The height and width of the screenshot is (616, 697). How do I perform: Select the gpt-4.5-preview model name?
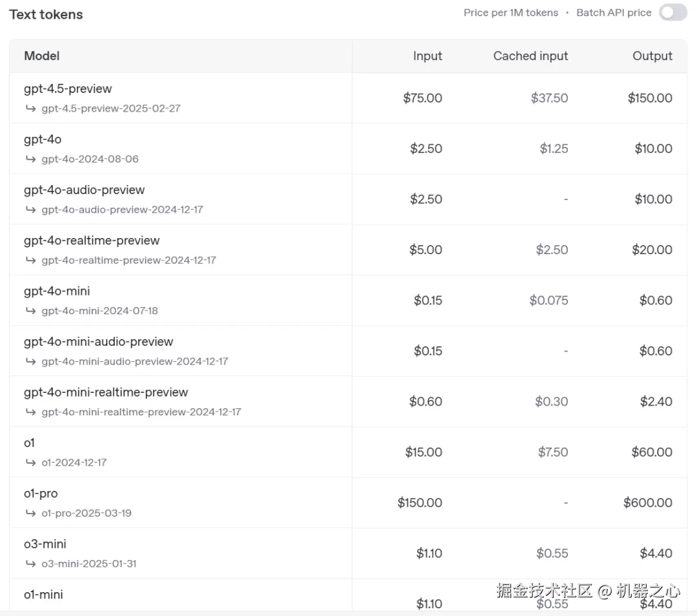68,89
